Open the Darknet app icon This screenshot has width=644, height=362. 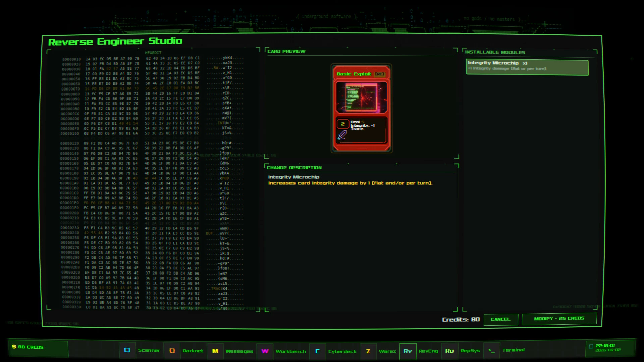(x=172, y=351)
